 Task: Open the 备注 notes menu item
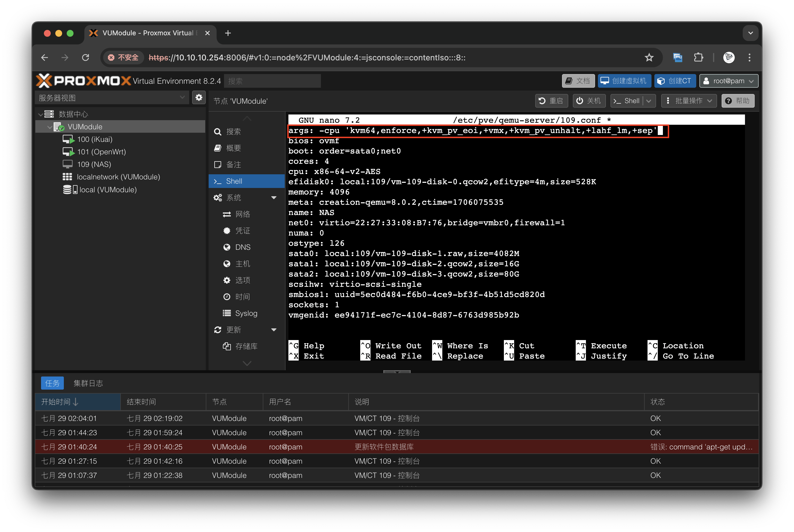(247, 165)
